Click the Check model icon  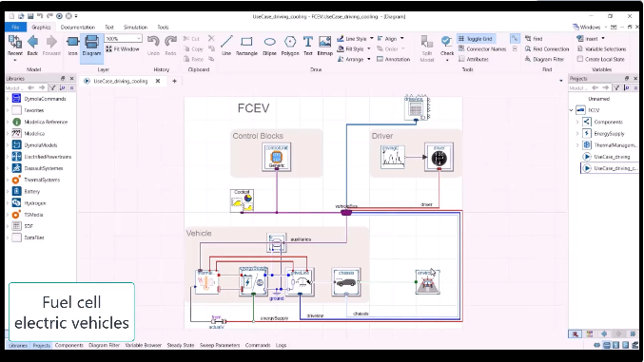447,46
